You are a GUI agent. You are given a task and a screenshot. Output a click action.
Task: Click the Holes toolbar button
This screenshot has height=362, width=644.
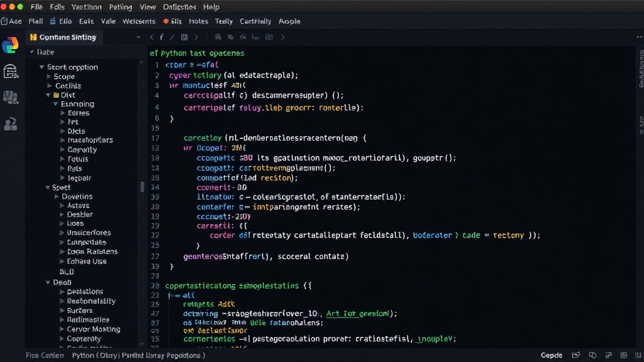point(198,21)
